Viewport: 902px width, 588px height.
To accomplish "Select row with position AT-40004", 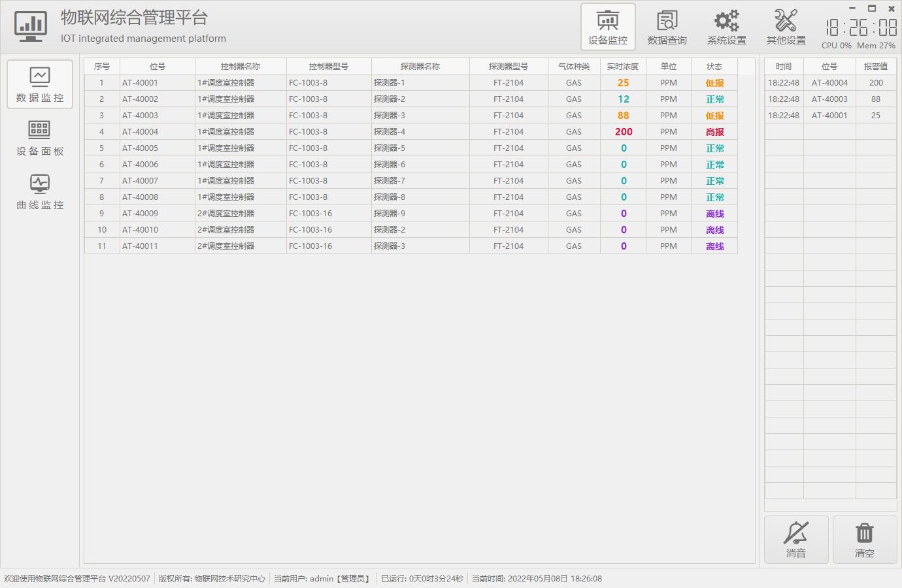I will point(140,132).
